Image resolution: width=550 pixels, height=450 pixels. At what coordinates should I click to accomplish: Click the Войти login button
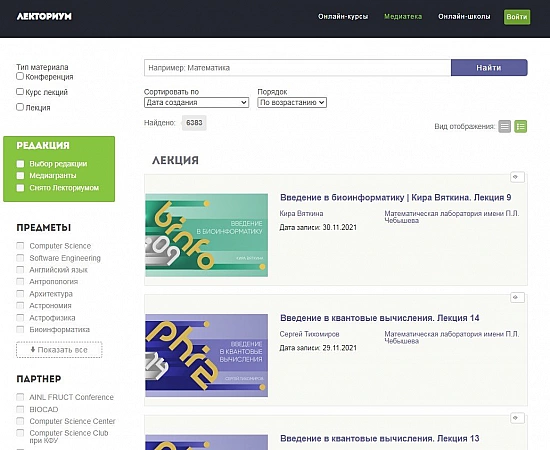click(x=517, y=17)
